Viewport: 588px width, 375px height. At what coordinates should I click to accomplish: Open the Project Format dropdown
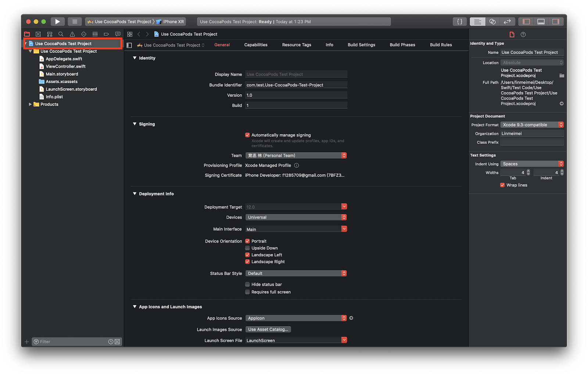pyautogui.click(x=532, y=125)
